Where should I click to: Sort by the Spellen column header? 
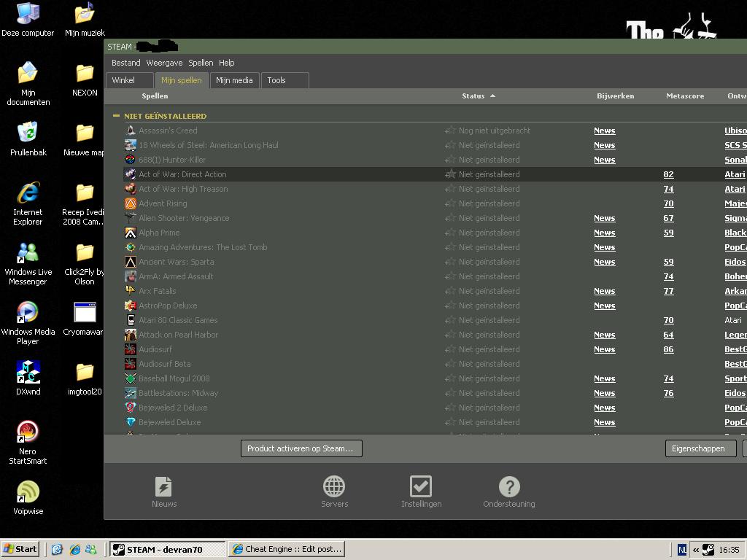(155, 96)
